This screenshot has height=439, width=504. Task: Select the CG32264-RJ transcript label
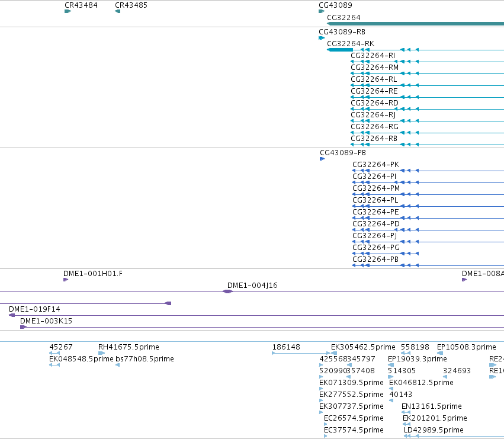point(373,115)
